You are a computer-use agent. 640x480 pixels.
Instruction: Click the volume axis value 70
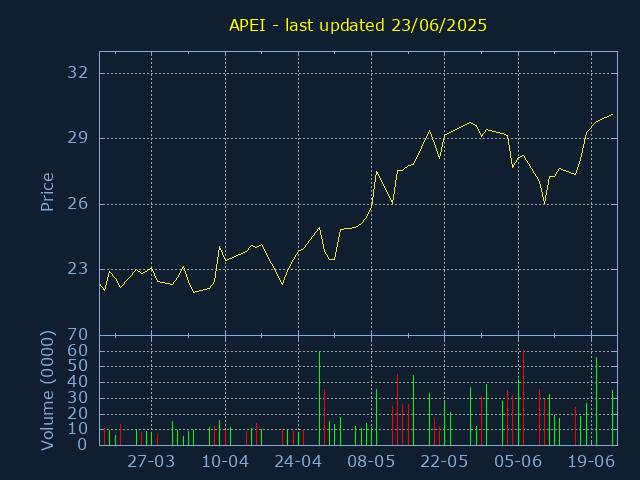pos(78,335)
